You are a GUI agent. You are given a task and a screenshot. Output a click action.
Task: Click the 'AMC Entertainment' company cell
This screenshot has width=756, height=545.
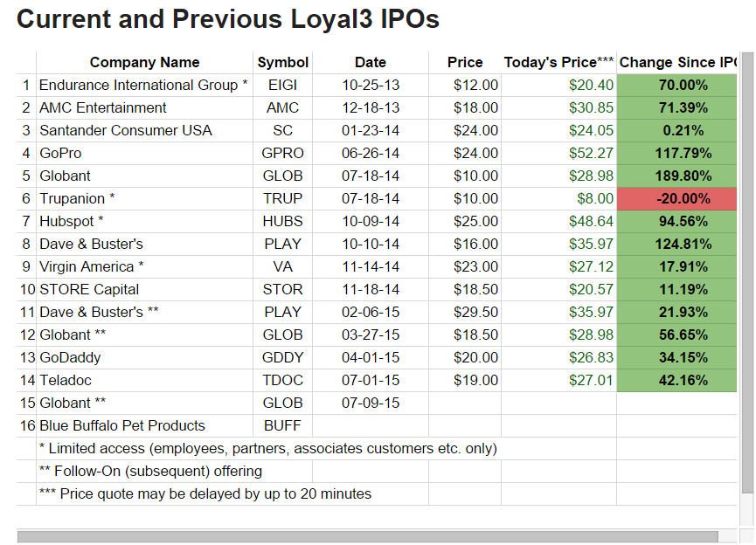[144, 108]
